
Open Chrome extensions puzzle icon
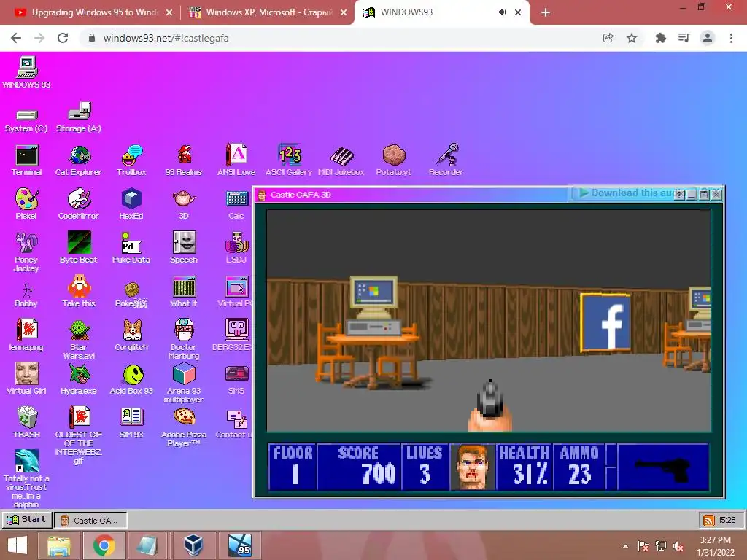coord(660,38)
